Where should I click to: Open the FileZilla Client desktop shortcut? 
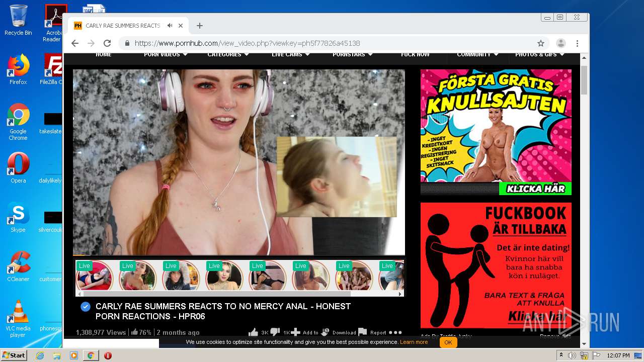point(52,69)
